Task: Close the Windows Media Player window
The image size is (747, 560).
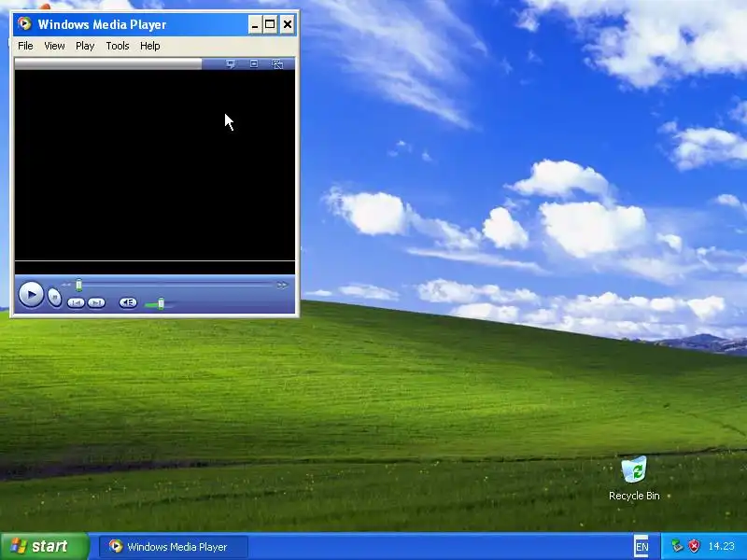Action: [288, 24]
